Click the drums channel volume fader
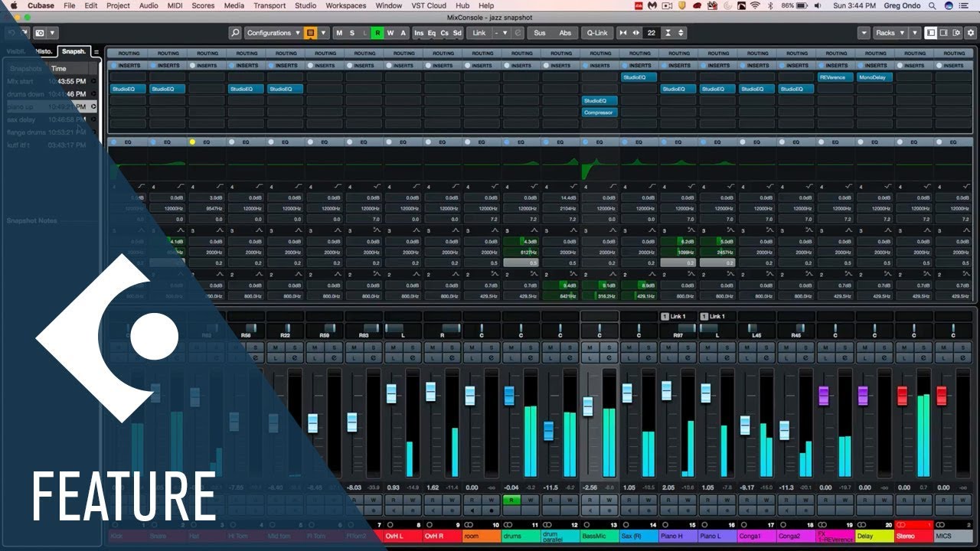This screenshot has width=980, height=551. coord(509,396)
